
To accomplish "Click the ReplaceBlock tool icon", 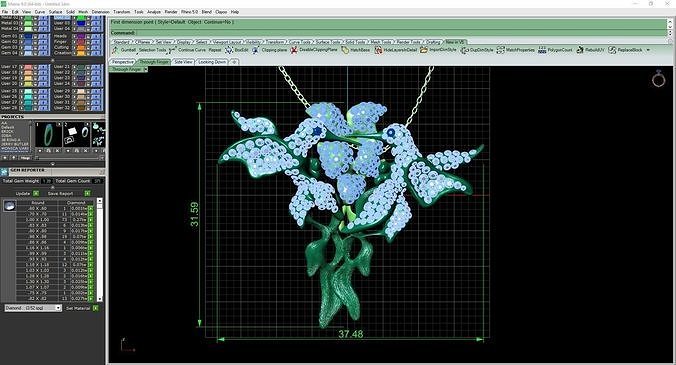I will (x=612, y=50).
